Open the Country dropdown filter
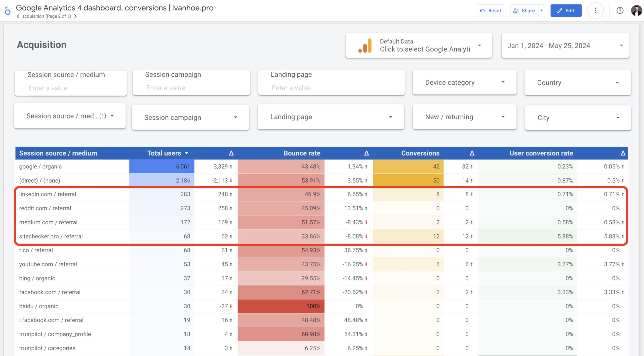The width and height of the screenshot is (644, 356). (x=578, y=83)
